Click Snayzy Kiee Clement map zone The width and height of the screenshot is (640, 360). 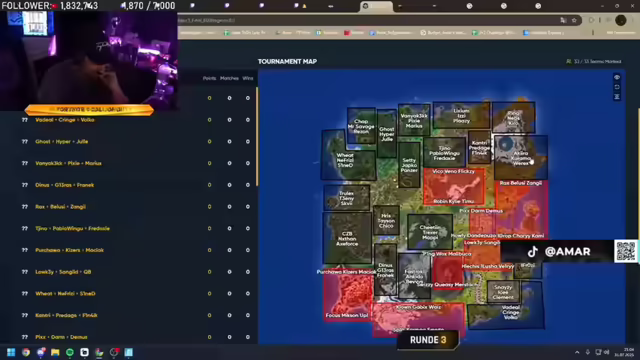[x=503, y=291]
